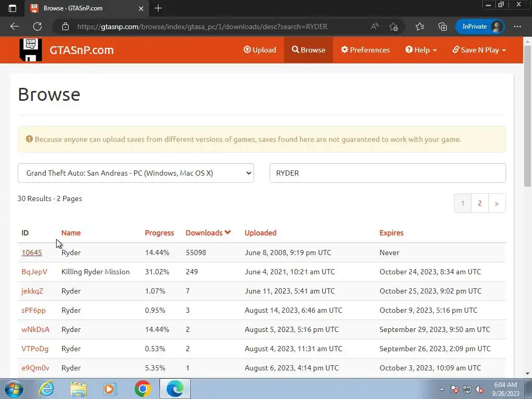Select the '55098' downloads cell
The height and width of the screenshot is (399, 532).
196,252
